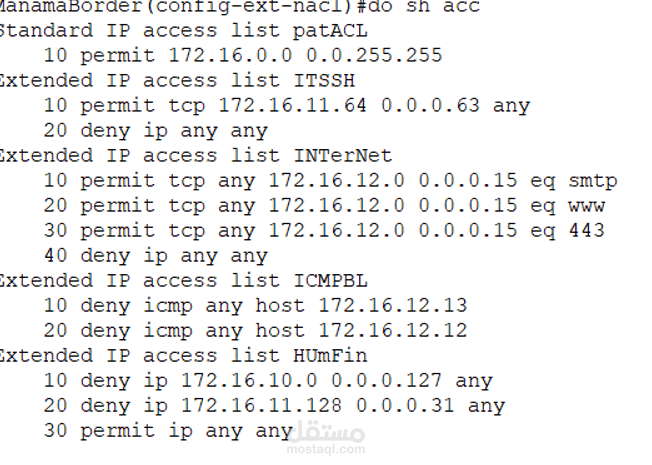652x465 pixels.
Task: Click the 20 deny ip any any line under ITSSH
Action: pyautogui.click(x=156, y=131)
